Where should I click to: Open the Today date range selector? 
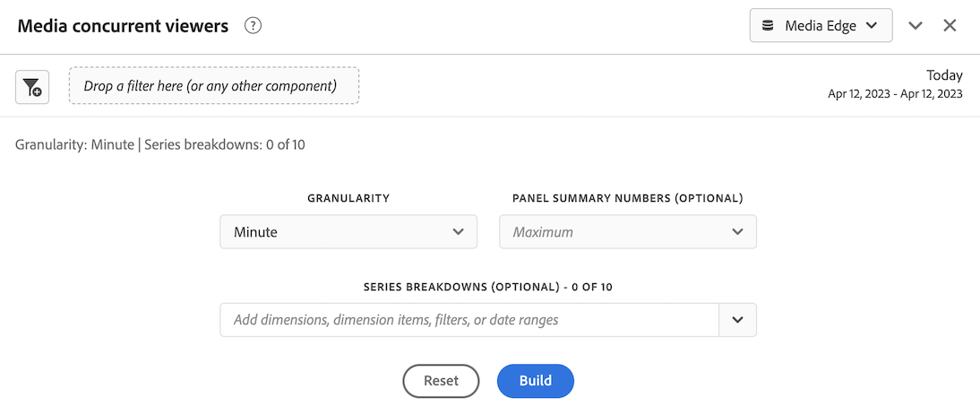click(x=944, y=75)
